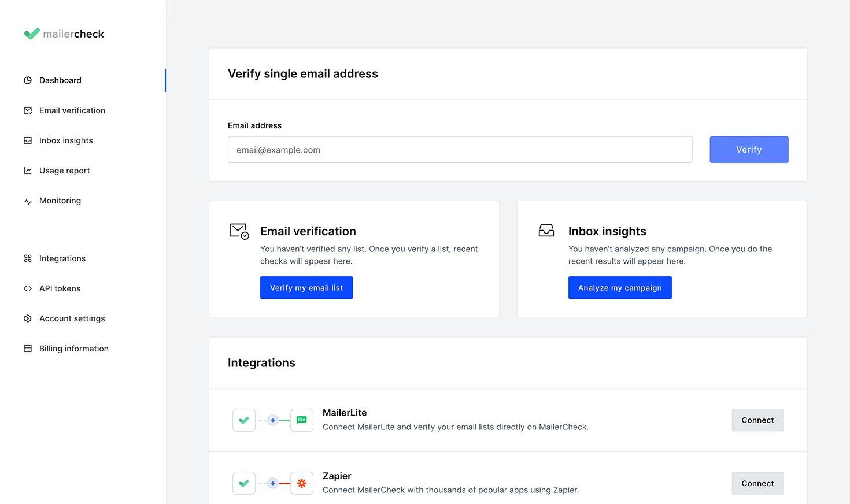Click the inbox tray icon in Inbox insights card
The image size is (850, 504).
(546, 230)
